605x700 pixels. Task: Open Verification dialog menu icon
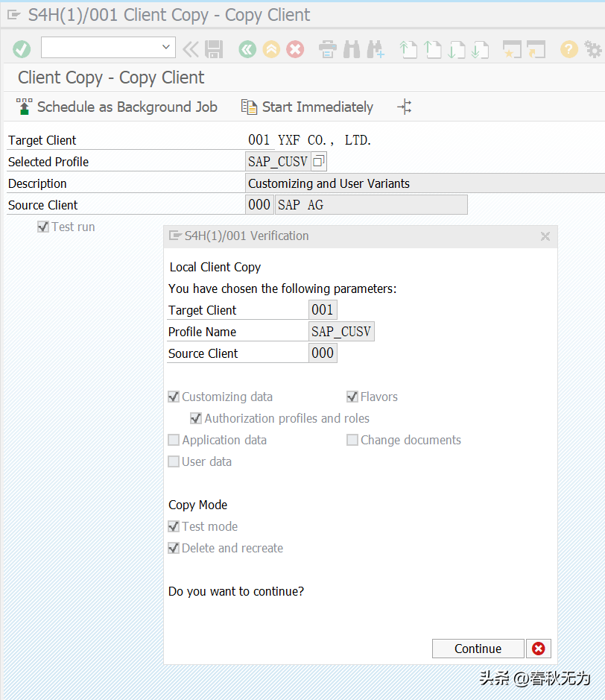(x=175, y=236)
